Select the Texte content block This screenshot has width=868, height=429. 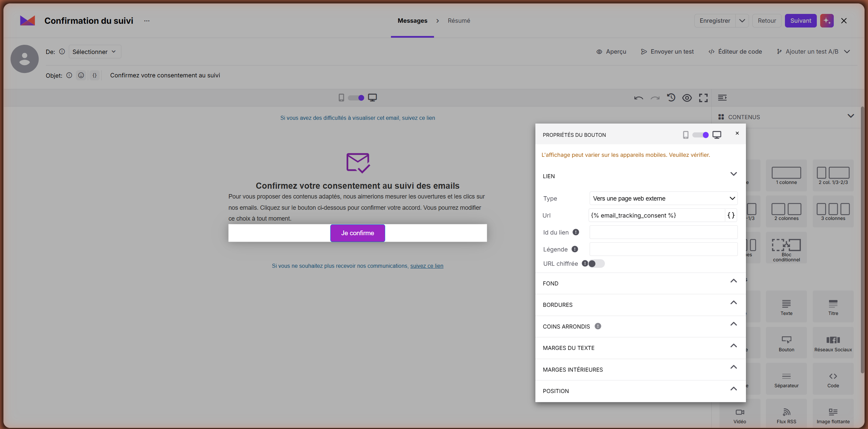pos(786,307)
